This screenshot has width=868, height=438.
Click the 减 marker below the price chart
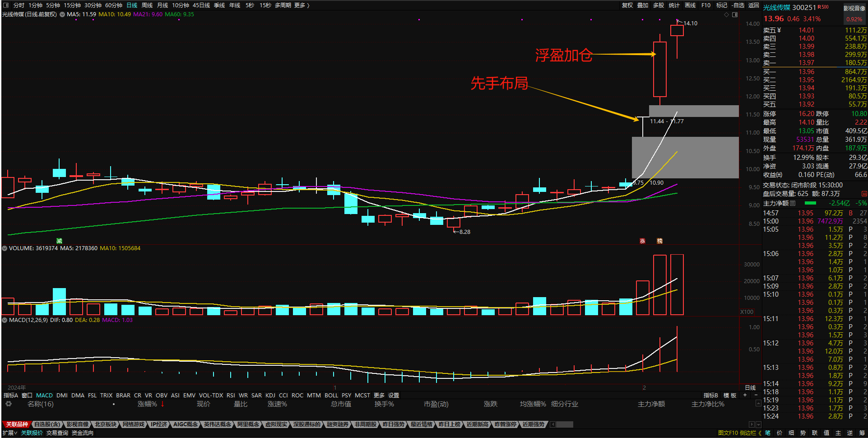tap(59, 241)
